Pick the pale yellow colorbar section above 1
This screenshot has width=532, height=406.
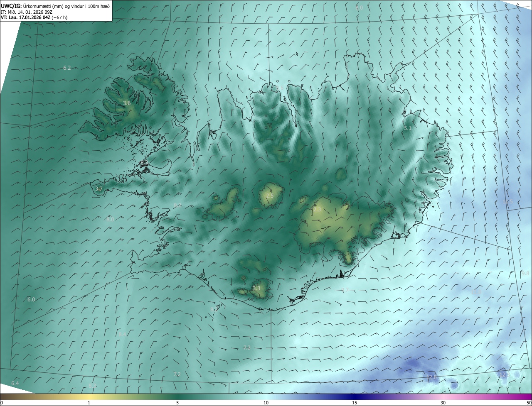click(x=89, y=396)
